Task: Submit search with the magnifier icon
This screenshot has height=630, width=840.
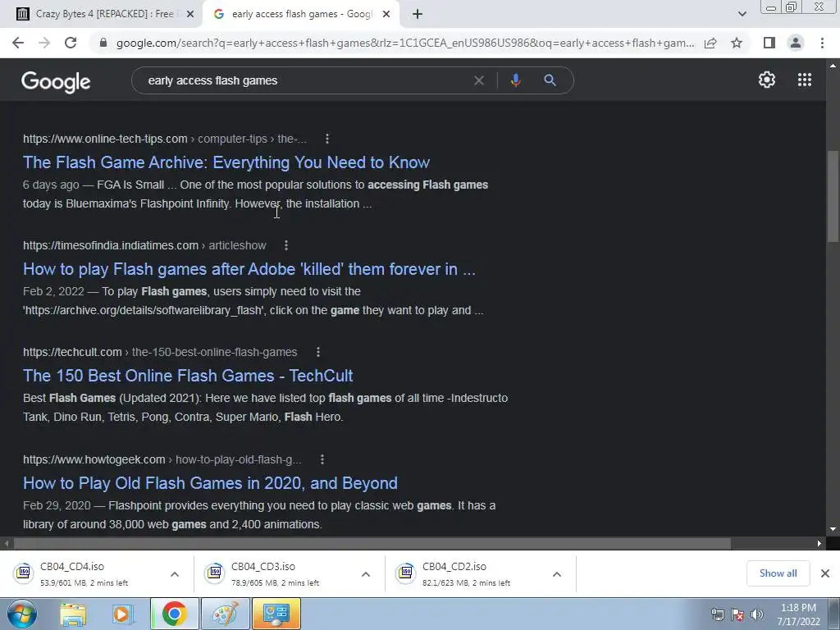Action: tap(550, 80)
